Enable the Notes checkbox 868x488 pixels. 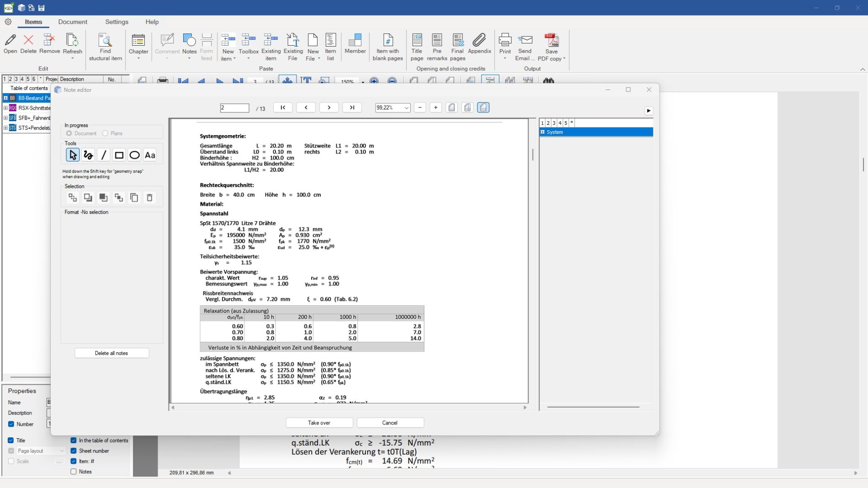(74, 472)
